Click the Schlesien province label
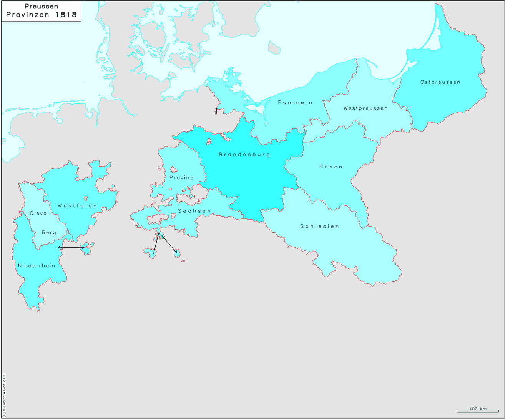The image size is (505, 420). (320, 226)
